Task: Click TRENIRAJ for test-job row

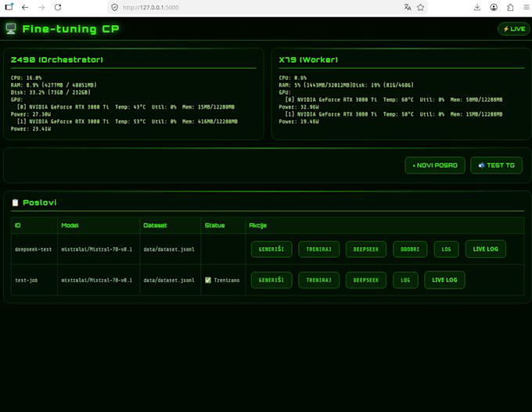Action: coord(318,280)
